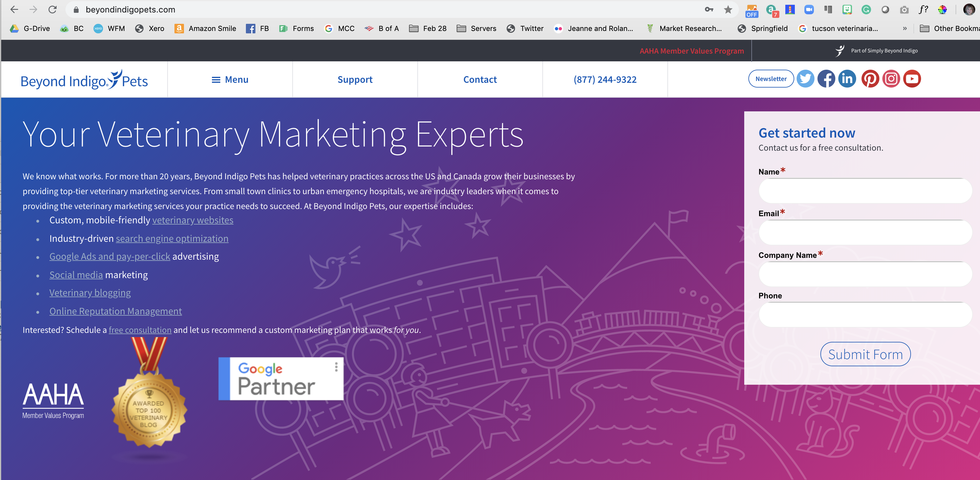
Task: Open the Springfield bookmark
Action: [762, 29]
